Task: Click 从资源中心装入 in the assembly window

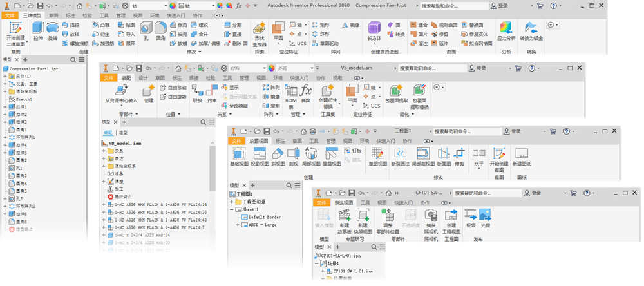Action: click(x=122, y=95)
